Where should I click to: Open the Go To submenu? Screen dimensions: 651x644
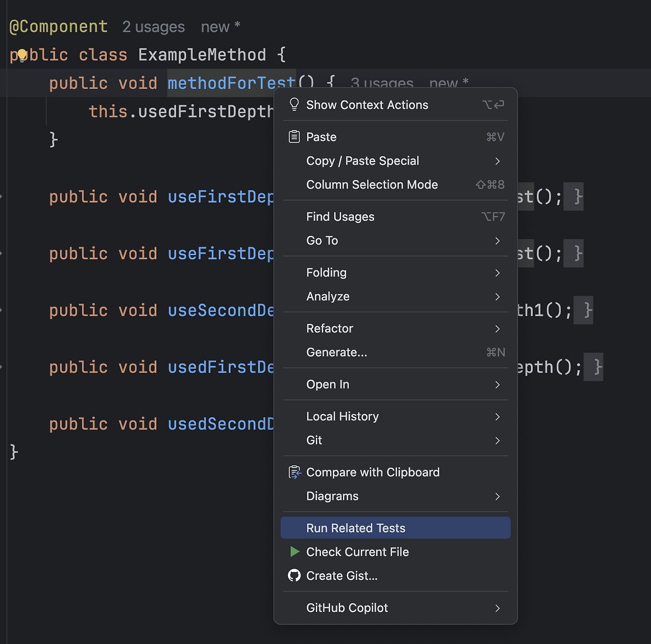point(395,240)
